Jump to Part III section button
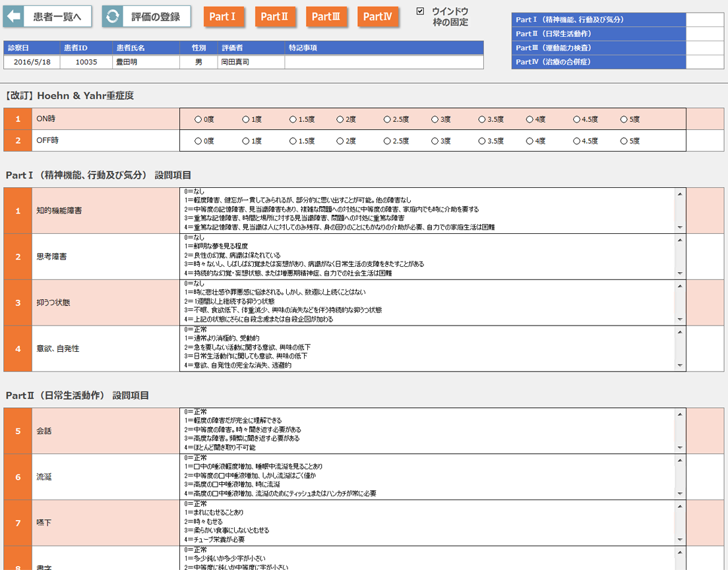 pyautogui.click(x=326, y=16)
